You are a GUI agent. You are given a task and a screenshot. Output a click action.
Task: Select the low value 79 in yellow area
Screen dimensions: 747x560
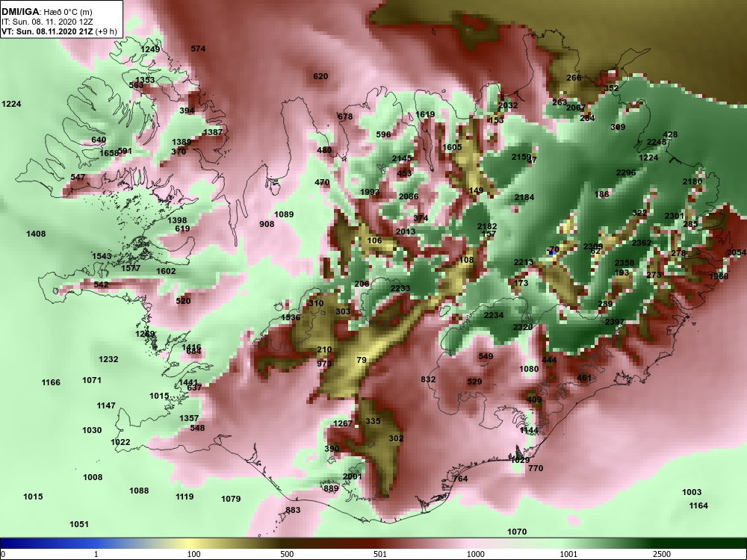coord(362,360)
